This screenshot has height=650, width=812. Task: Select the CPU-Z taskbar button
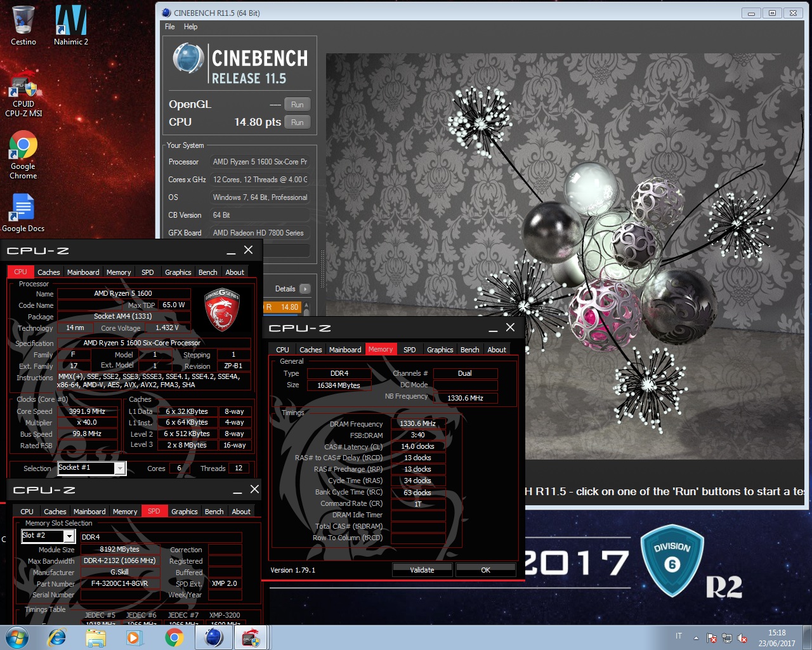click(252, 637)
